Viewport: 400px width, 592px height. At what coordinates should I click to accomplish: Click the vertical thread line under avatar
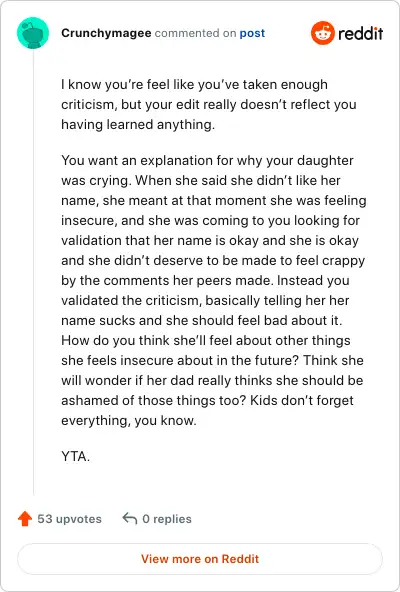click(33, 272)
